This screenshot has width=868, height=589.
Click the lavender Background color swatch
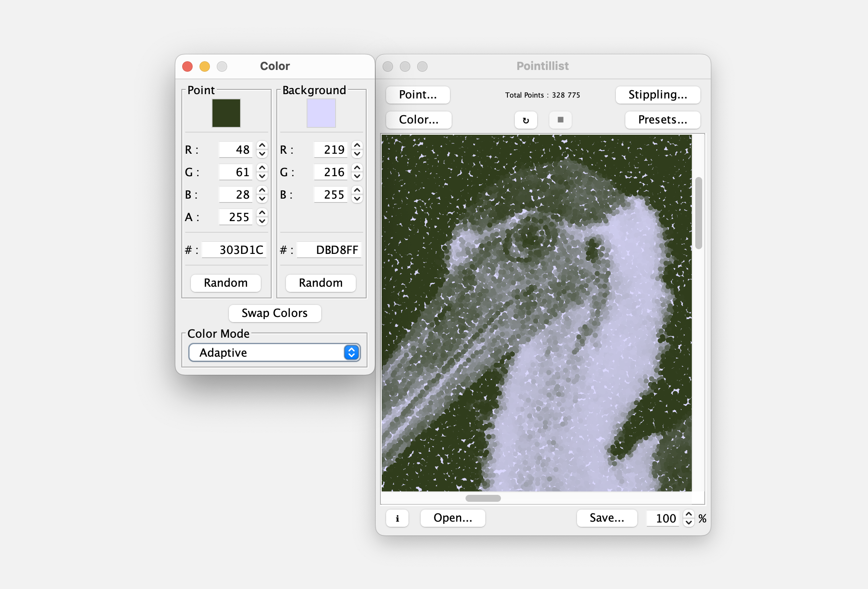[321, 113]
